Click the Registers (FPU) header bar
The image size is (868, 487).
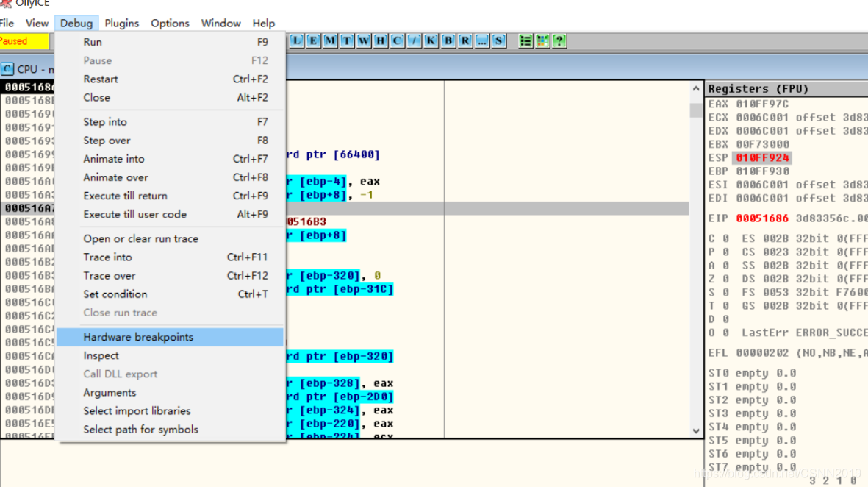point(787,89)
